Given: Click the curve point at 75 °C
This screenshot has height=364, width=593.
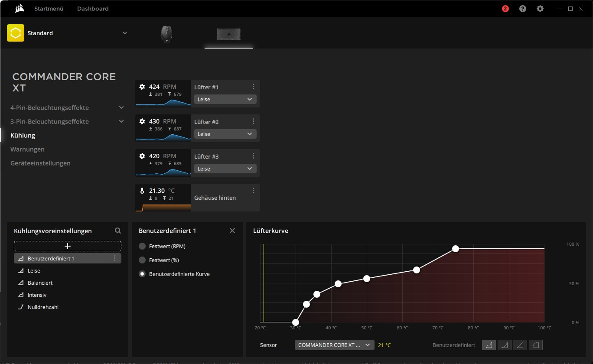Looking at the screenshot, I should 456,249.
